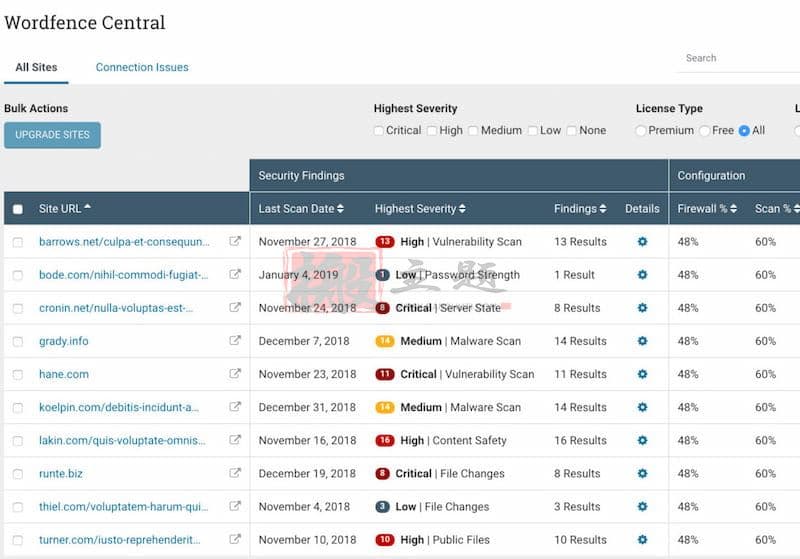Sort by Highest Severity column header

click(x=420, y=209)
